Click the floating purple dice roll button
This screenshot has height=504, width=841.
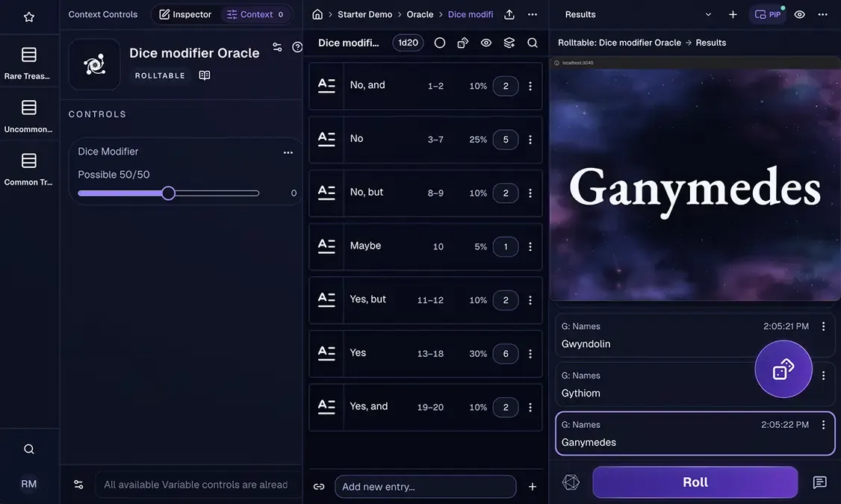coord(783,369)
